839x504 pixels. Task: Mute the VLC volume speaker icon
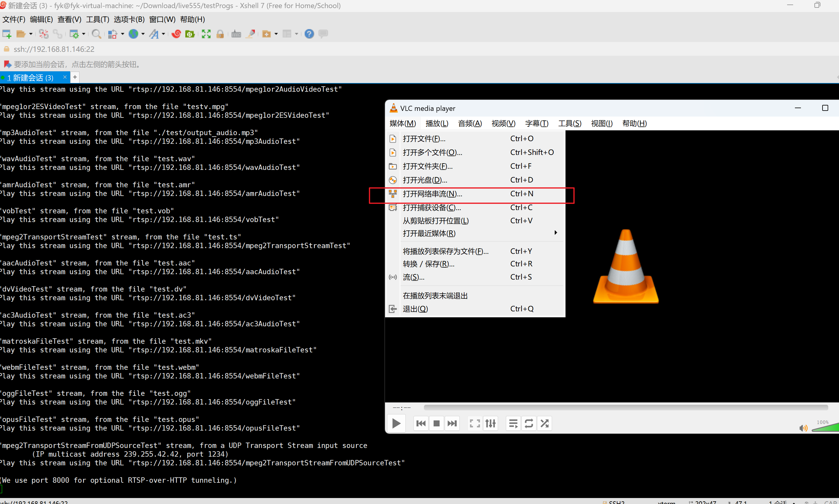point(803,428)
